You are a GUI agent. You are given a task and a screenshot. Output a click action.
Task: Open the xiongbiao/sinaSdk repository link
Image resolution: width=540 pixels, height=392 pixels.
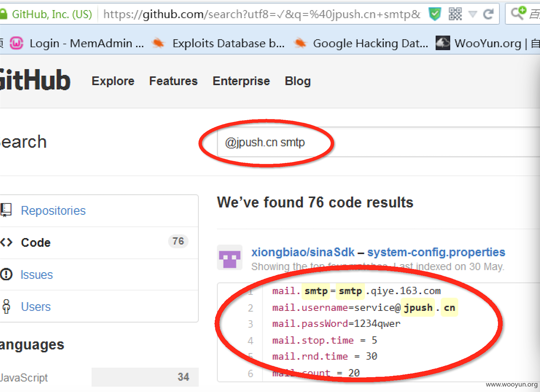pyautogui.click(x=303, y=252)
